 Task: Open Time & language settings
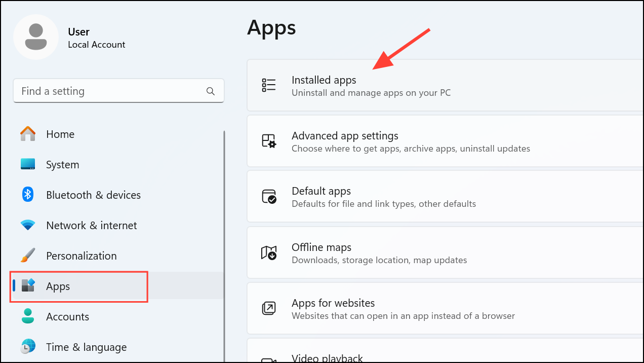[x=86, y=347]
